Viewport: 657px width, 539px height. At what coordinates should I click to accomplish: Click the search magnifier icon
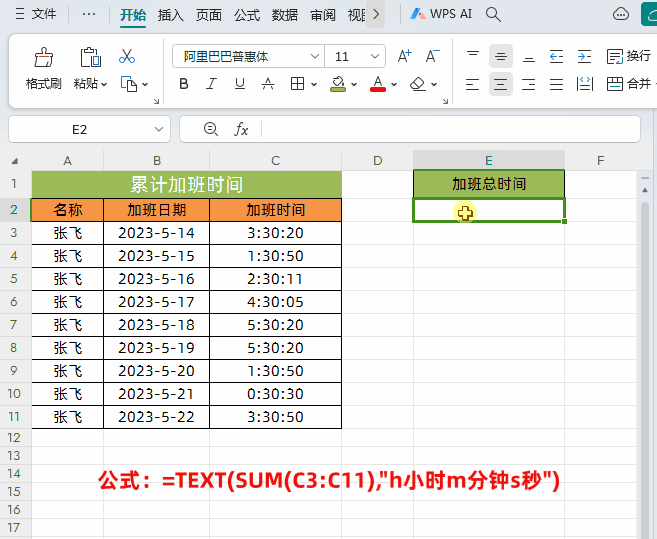[x=493, y=14]
